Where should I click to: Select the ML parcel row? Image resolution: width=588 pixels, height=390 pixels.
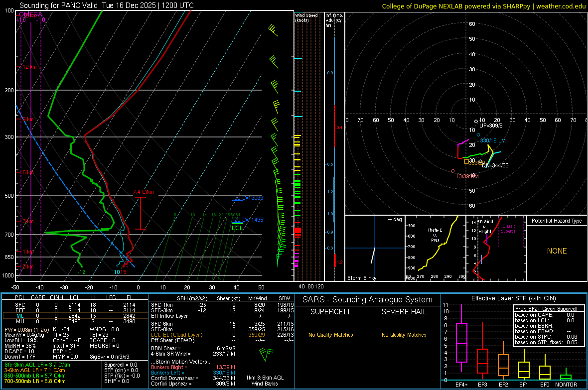(75, 316)
